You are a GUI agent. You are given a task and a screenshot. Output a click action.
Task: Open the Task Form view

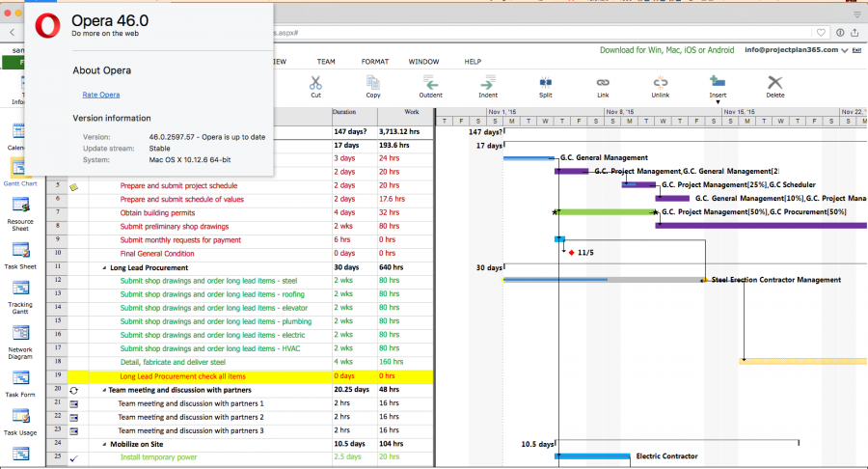(x=20, y=384)
